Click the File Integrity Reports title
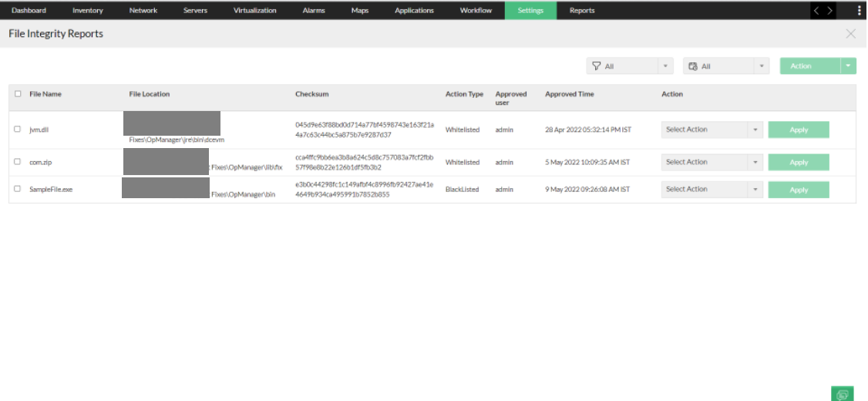This screenshot has height=401, width=868. [x=56, y=34]
